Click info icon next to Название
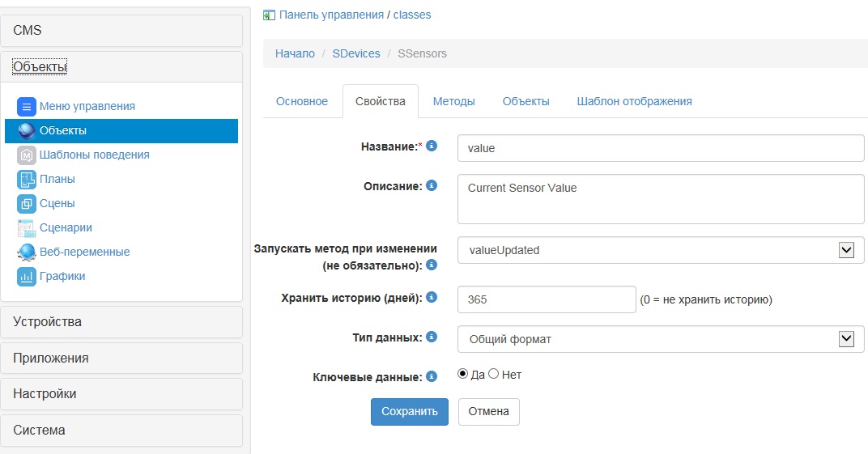The width and height of the screenshot is (868, 454). pos(432,146)
